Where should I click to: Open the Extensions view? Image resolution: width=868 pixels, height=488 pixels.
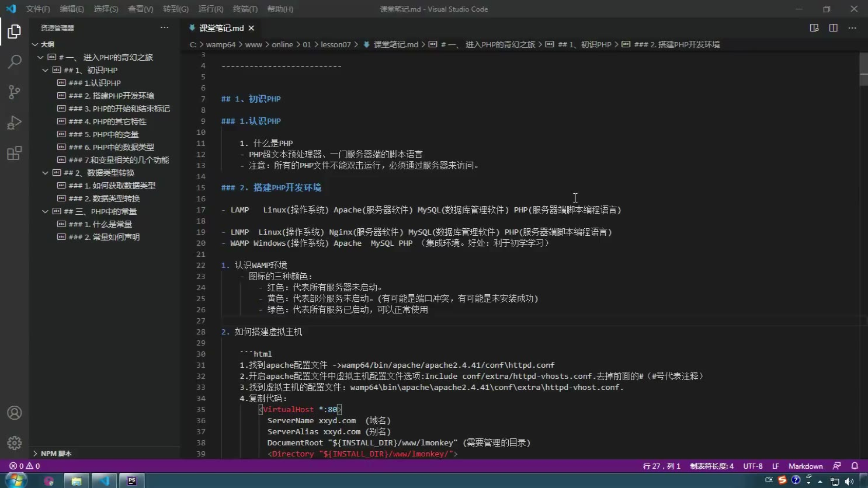pyautogui.click(x=14, y=154)
